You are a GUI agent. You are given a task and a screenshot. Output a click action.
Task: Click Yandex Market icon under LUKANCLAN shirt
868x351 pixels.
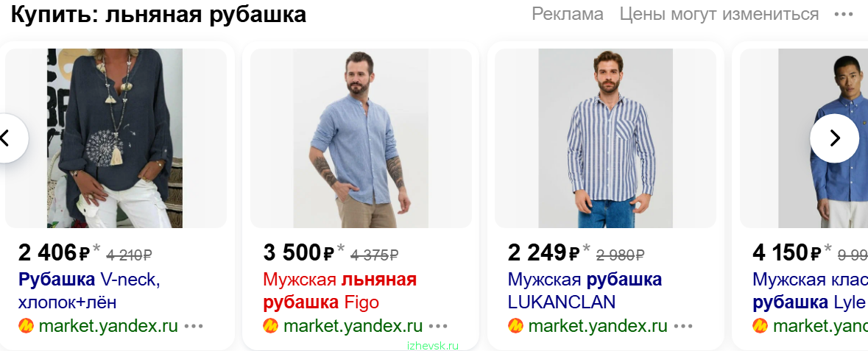coord(515,325)
